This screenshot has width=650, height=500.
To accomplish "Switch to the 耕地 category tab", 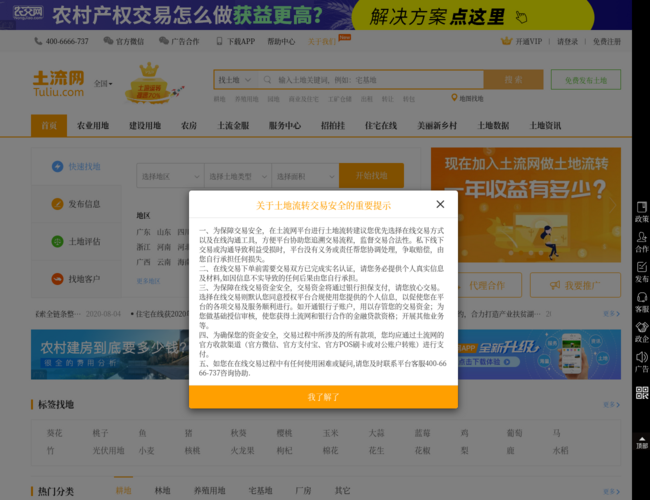I will (124, 490).
